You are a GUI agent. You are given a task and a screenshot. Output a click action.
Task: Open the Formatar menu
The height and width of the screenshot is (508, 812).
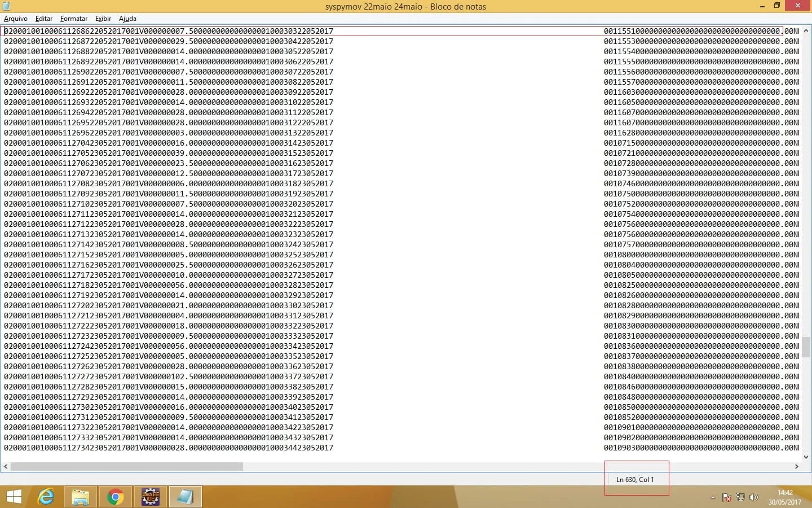(x=74, y=19)
